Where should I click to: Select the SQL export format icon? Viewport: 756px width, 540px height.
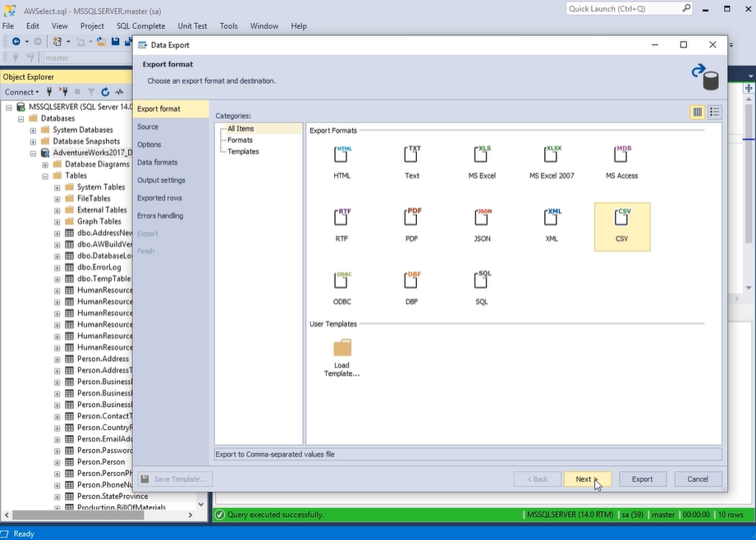point(482,281)
